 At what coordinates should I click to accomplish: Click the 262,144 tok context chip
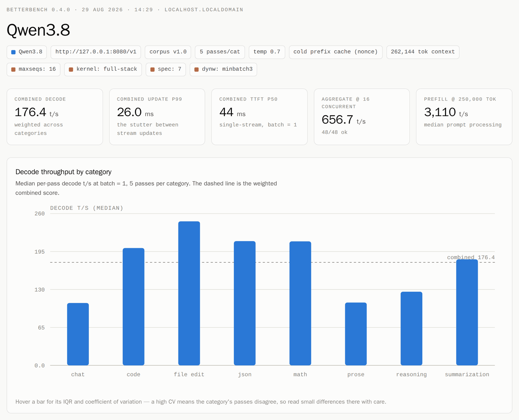click(423, 52)
